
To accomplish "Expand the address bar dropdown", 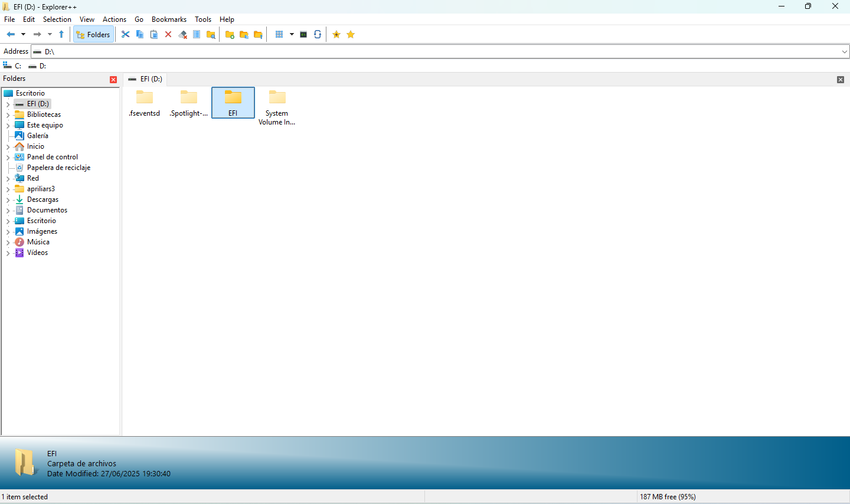I will (x=844, y=52).
